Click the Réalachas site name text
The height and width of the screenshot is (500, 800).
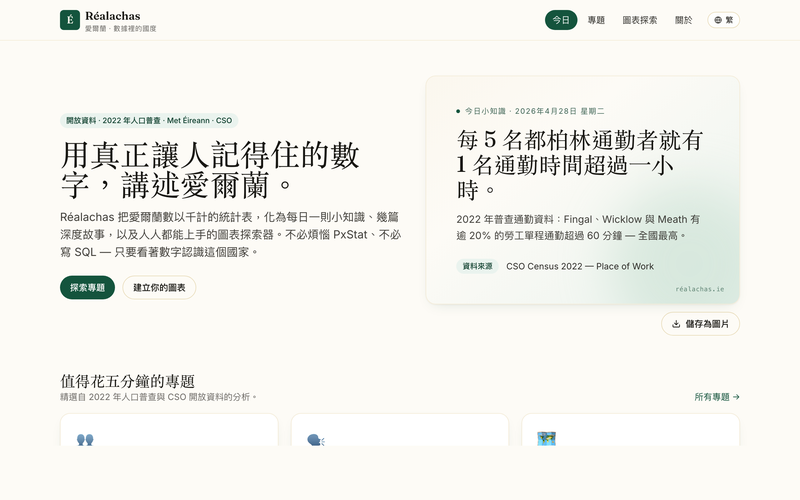(x=113, y=15)
